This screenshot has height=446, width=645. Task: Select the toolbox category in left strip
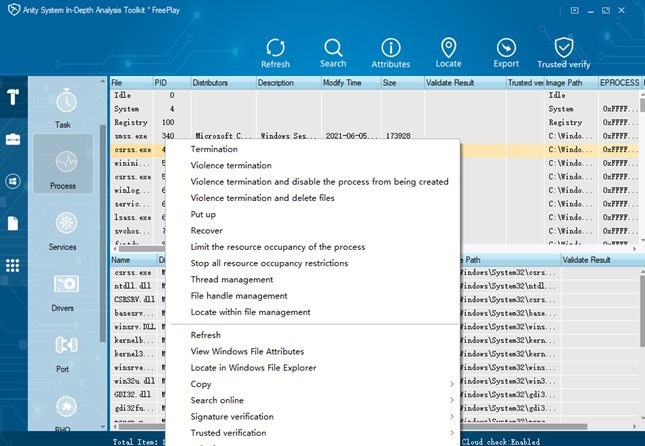click(x=13, y=139)
